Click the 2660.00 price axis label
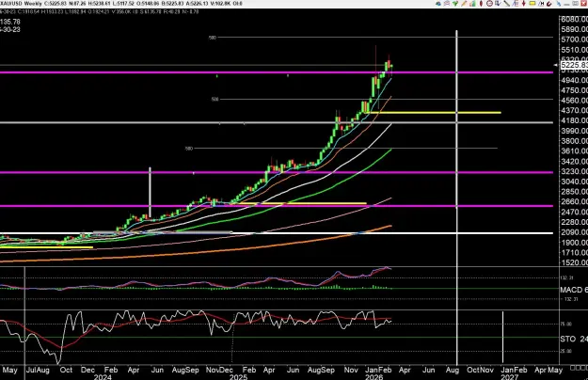The image size is (588, 380). pos(575,201)
